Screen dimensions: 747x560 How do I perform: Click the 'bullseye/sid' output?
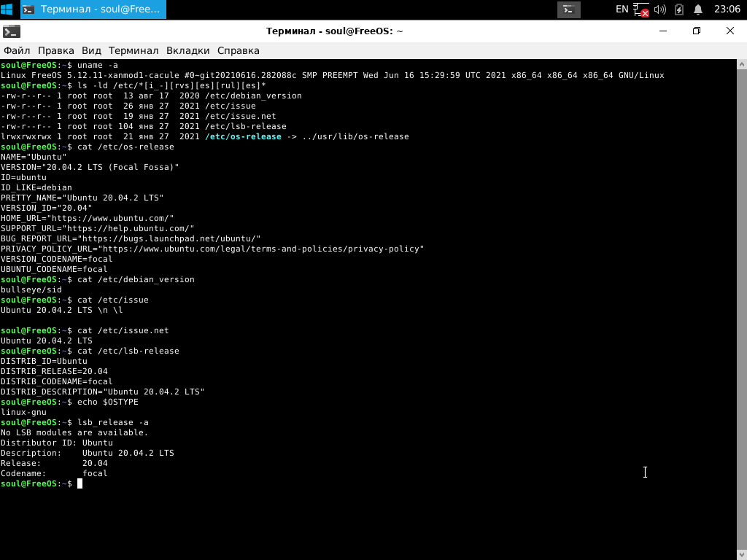tap(31, 289)
